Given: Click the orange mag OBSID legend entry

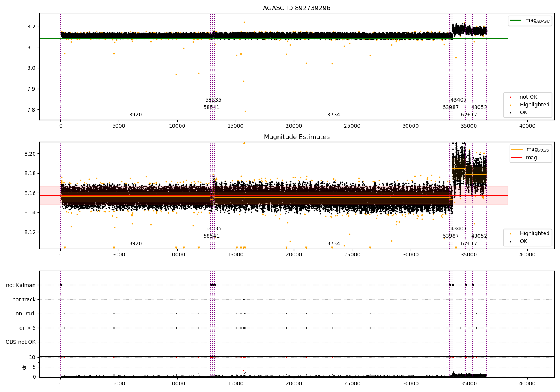Looking at the screenshot, I should click(531, 149).
